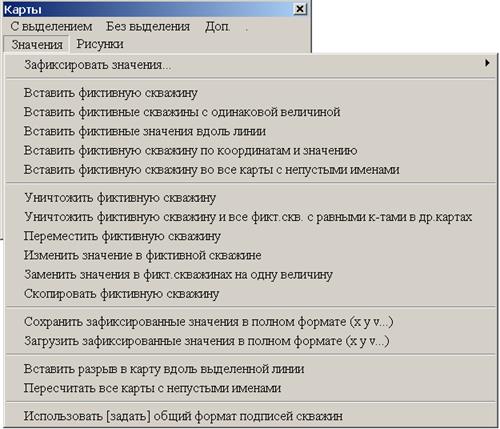Image resolution: width=500 pixels, height=429 pixels.
Task: Click the 'Значения' menu
Action: 37,44
